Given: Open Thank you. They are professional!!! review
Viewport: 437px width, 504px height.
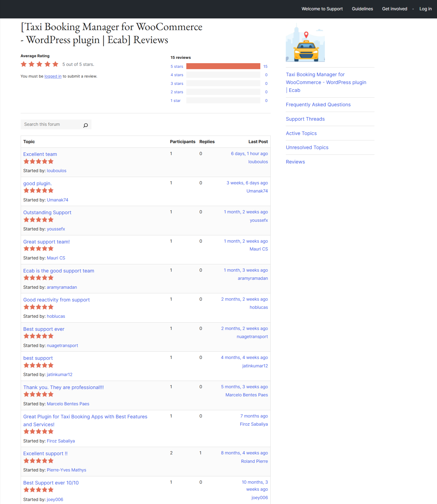Looking at the screenshot, I should click(x=63, y=387).
